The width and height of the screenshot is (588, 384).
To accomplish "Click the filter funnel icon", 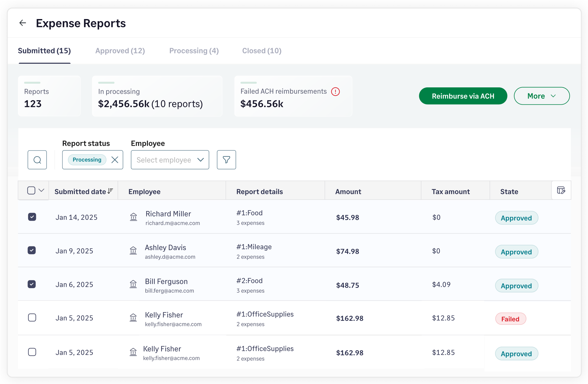I will click(x=226, y=160).
